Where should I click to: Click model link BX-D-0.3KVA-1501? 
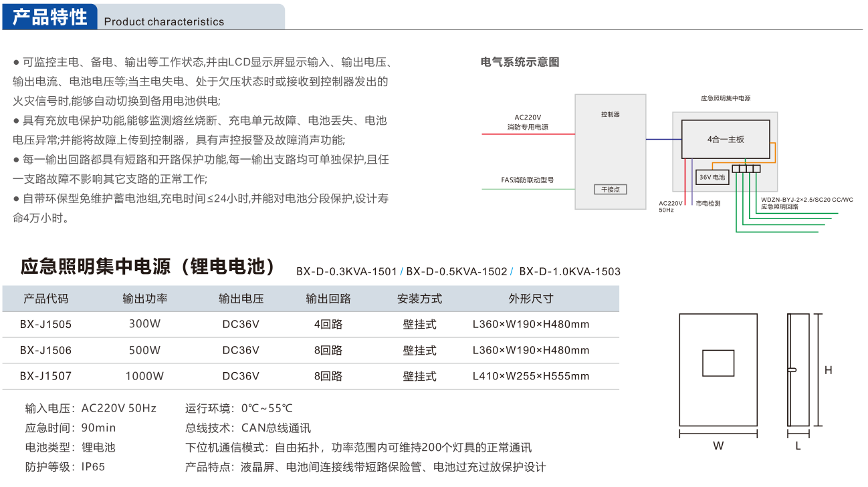pos(346,271)
